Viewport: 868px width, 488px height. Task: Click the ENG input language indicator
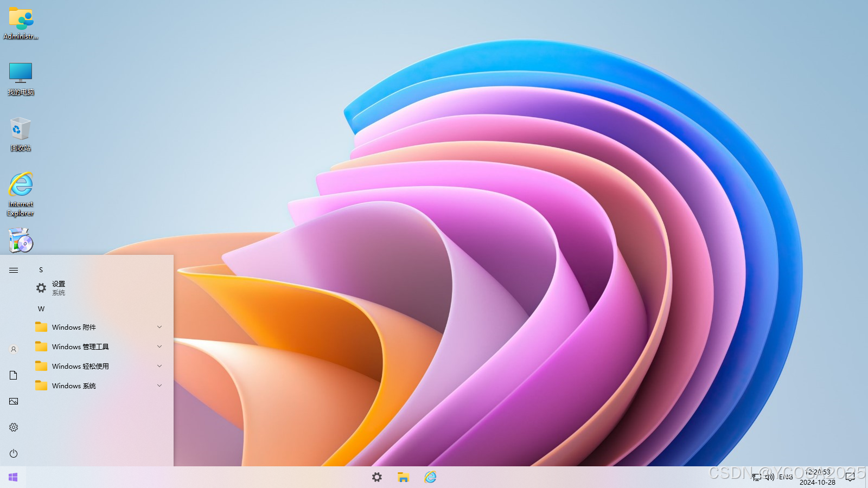click(786, 477)
